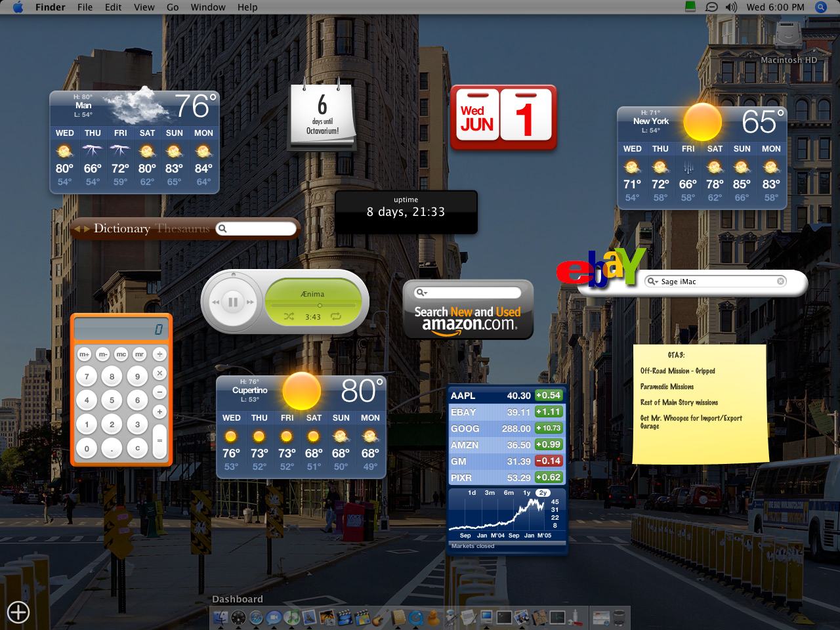
Task: Open the Trash in the Dock
Action: click(619, 618)
